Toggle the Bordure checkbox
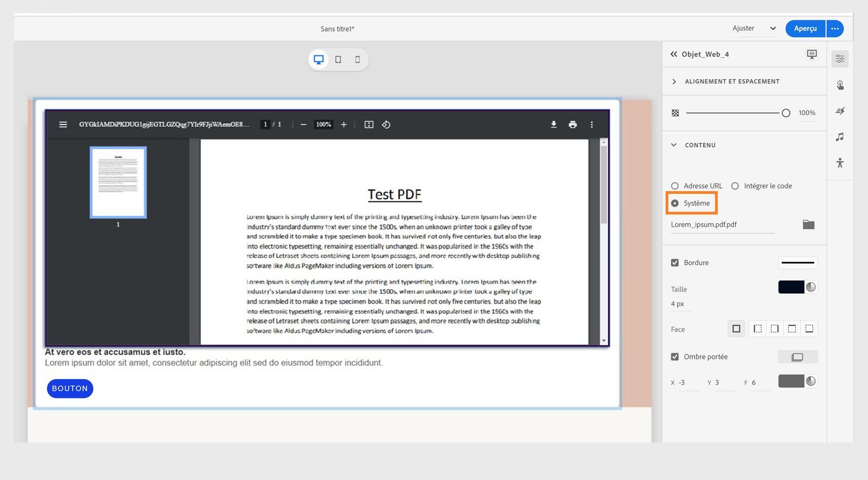This screenshot has width=868, height=480. point(675,263)
